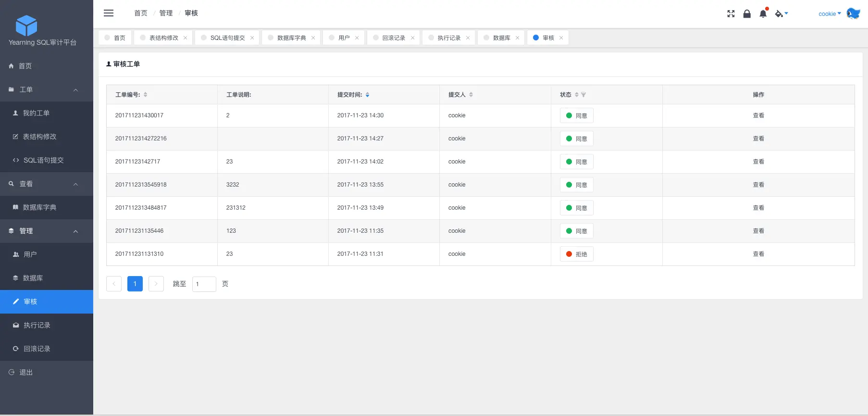The height and width of the screenshot is (416, 868).
Task: Click the 拒绝 status tag
Action: (x=577, y=254)
